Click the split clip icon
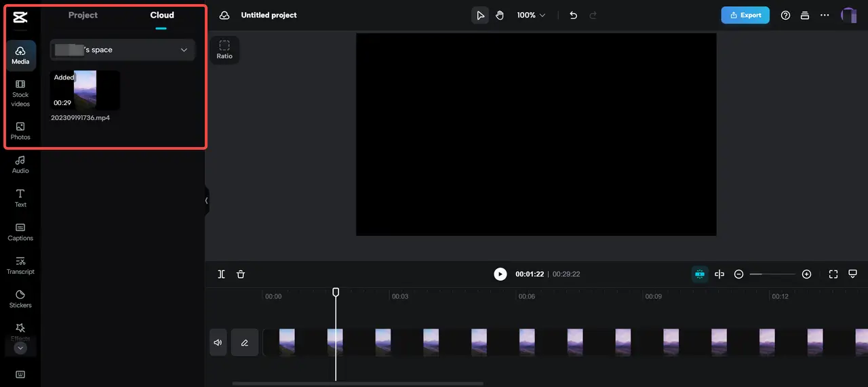Viewport: 868px width, 387px height. [x=221, y=274]
